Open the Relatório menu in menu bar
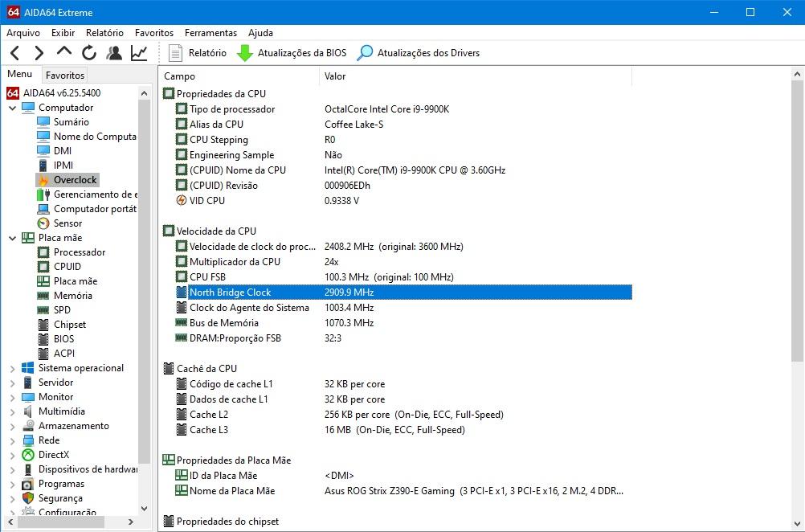Screen dimensions: 805x532 pos(104,33)
